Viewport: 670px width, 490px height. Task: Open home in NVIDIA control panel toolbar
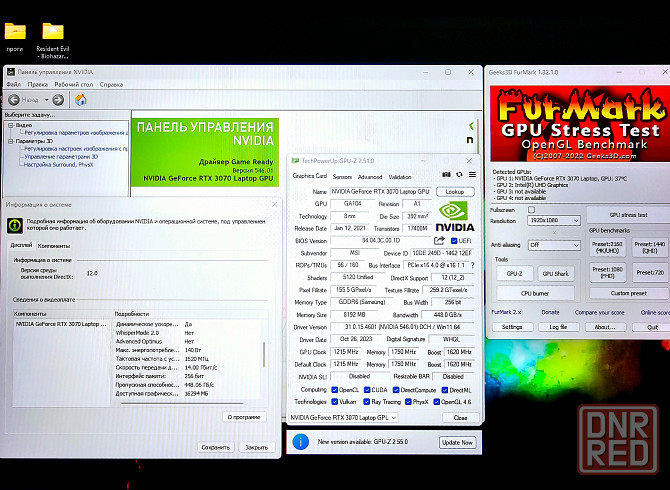[80, 100]
